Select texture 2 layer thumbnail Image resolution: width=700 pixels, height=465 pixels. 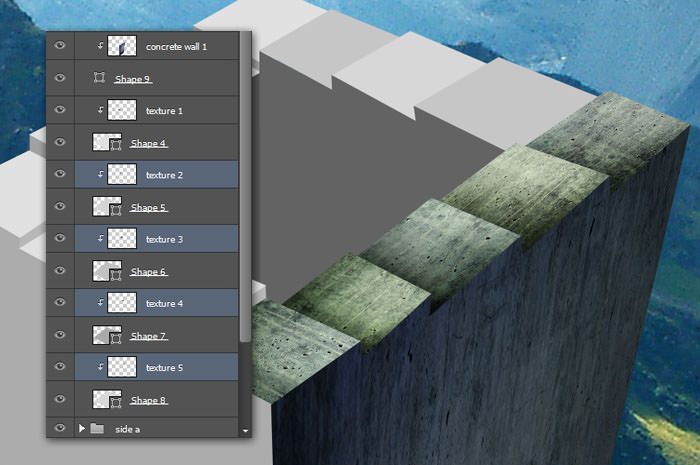[x=122, y=174]
